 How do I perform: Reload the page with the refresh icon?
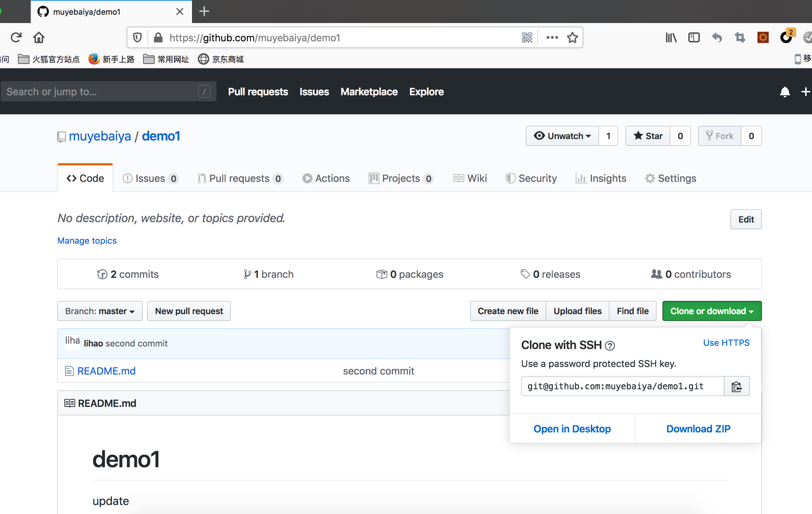16,37
